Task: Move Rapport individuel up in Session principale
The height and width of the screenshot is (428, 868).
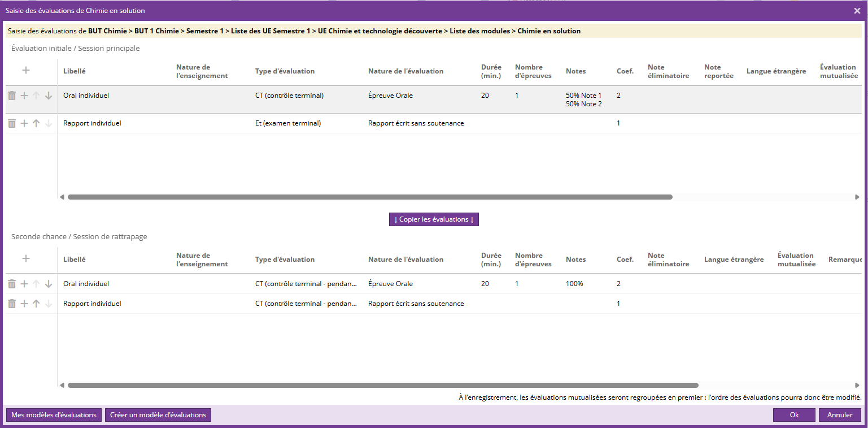Action: 36,123
